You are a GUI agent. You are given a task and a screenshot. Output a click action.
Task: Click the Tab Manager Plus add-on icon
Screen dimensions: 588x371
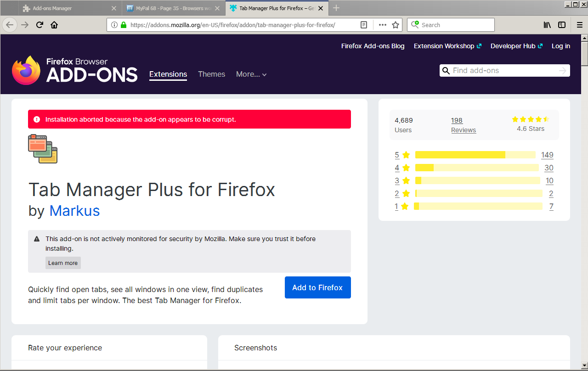click(43, 149)
